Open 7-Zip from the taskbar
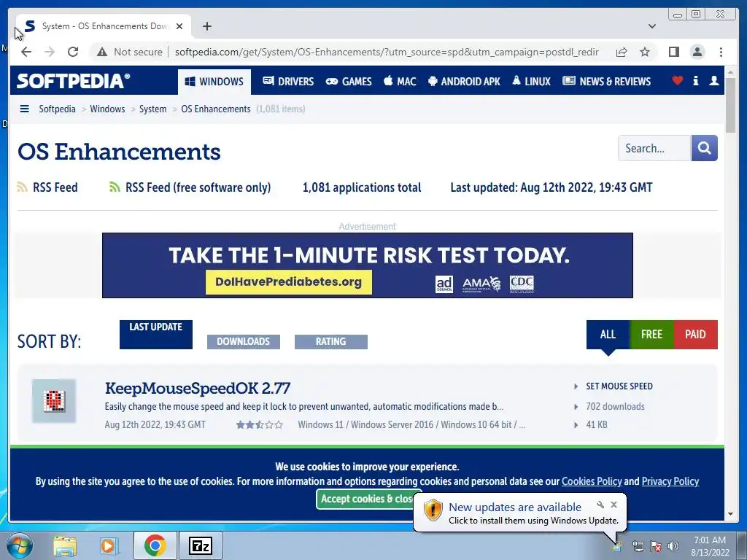This screenshot has width=747, height=560. point(200,545)
